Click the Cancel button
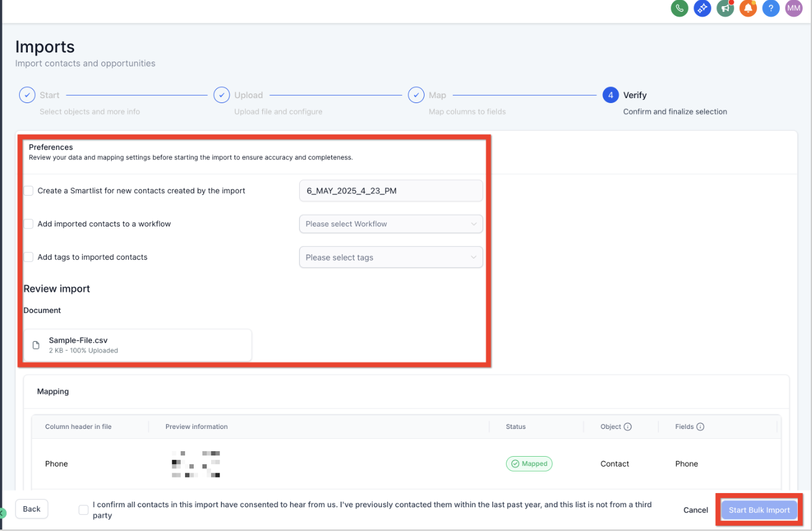 [695, 510]
